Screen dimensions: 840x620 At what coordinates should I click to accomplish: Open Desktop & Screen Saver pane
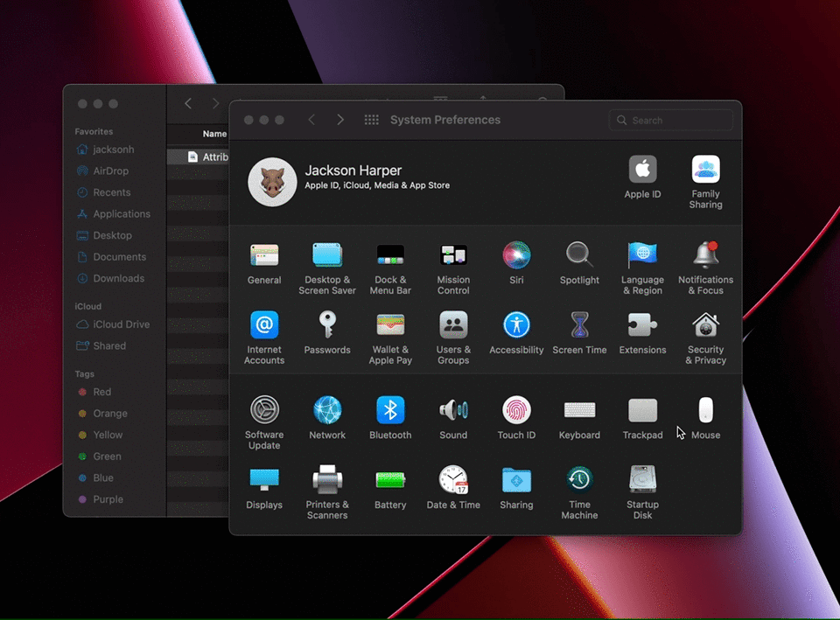point(327,268)
